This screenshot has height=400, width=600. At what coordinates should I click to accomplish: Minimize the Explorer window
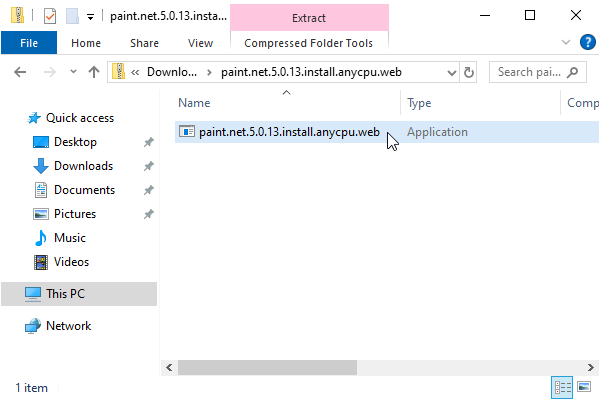tap(485, 15)
